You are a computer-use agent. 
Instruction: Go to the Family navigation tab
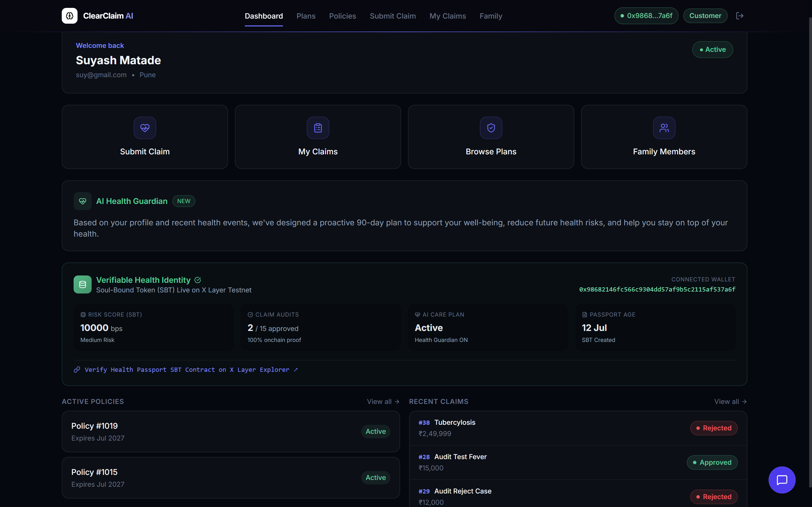[x=491, y=16]
